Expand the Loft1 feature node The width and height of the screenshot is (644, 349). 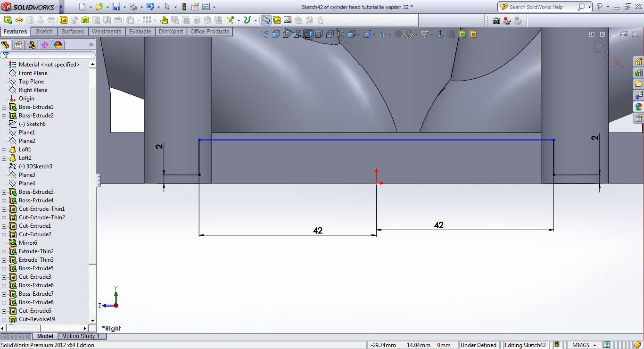point(4,150)
